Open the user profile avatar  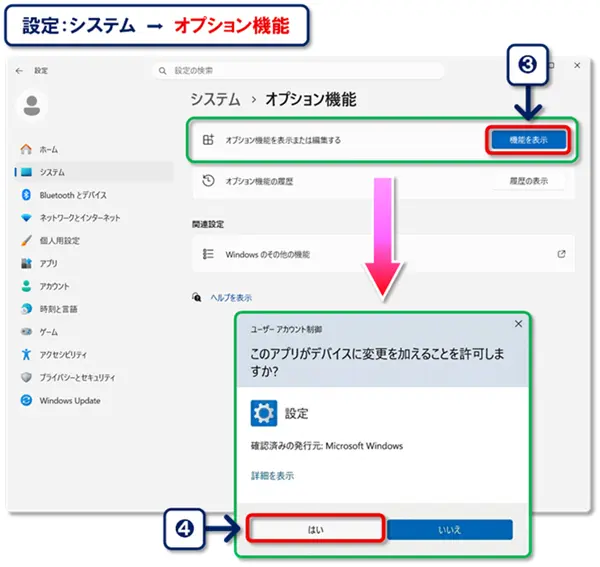tap(32, 105)
